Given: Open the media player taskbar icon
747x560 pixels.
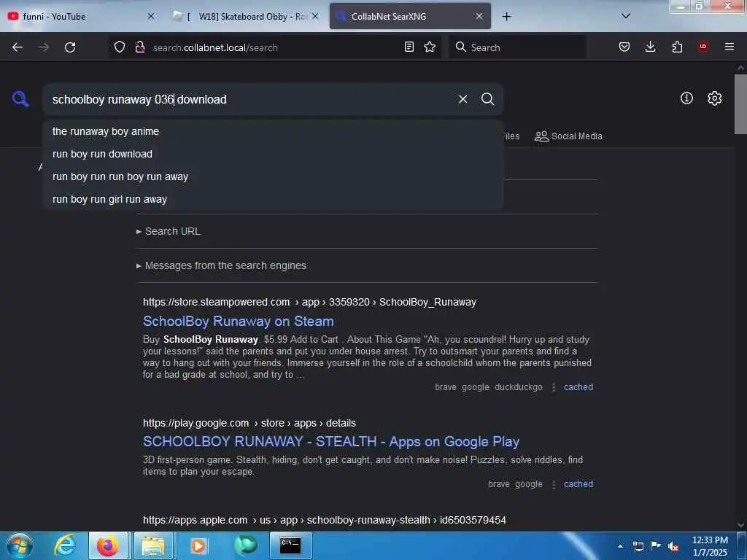Looking at the screenshot, I should pos(198,545).
